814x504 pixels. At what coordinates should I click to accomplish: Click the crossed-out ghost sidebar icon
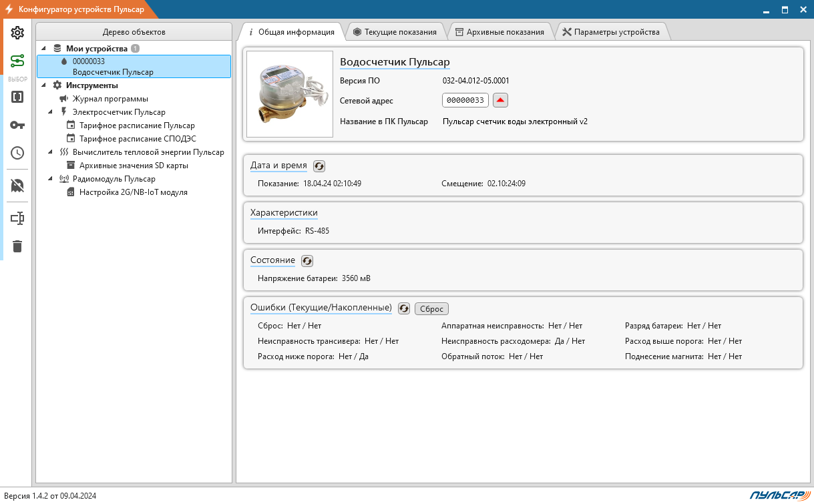point(17,186)
